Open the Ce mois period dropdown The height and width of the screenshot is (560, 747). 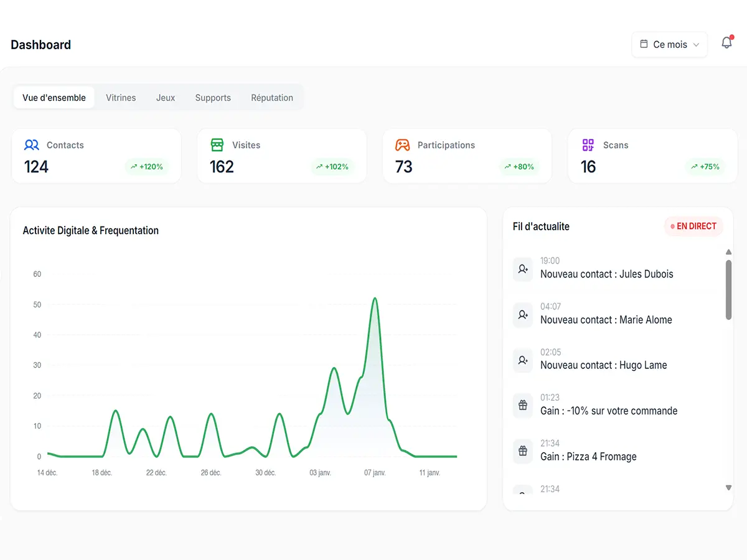pyautogui.click(x=669, y=44)
